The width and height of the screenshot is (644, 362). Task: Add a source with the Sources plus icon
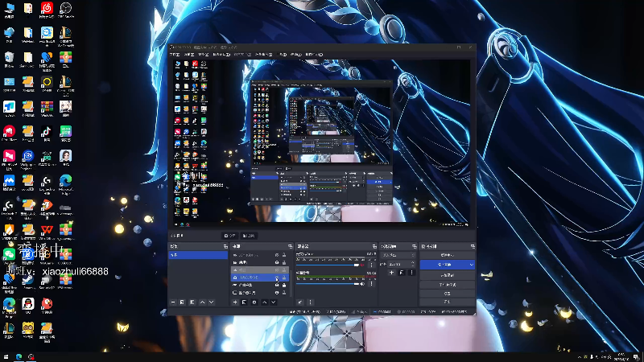(235, 302)
